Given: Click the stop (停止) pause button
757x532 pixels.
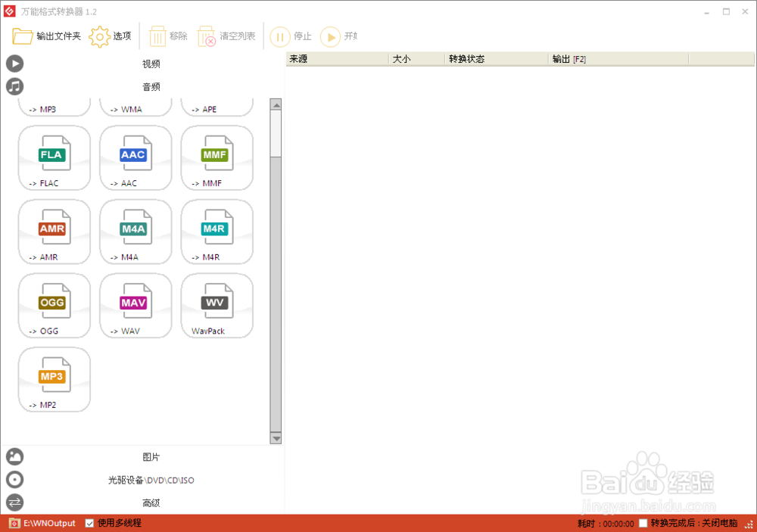Looking at the screenshot, I should pyautogui.click(x=291, y=36).
